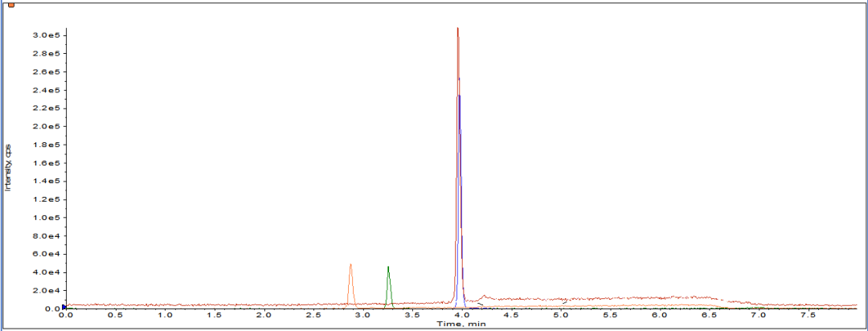Viewport: 868px width, 331px height.
Task: Click the '3.5' time axis label
Action: coord(411,315)
